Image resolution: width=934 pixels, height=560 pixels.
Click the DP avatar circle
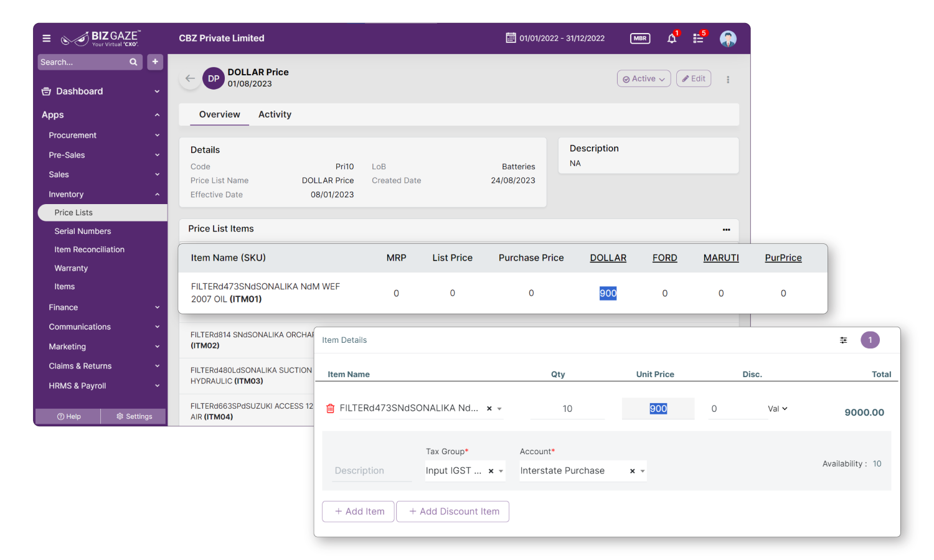point(214,78)
